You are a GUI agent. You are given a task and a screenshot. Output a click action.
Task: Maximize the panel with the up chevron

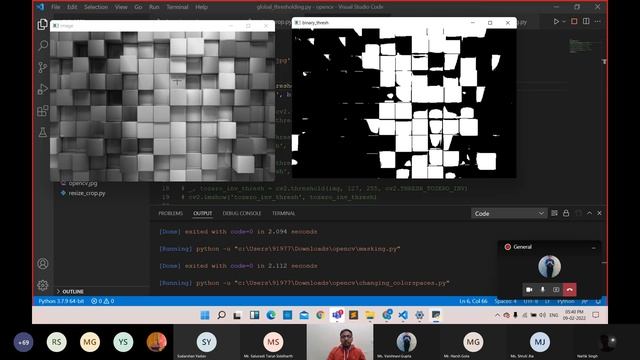click(x=589, y=213)
